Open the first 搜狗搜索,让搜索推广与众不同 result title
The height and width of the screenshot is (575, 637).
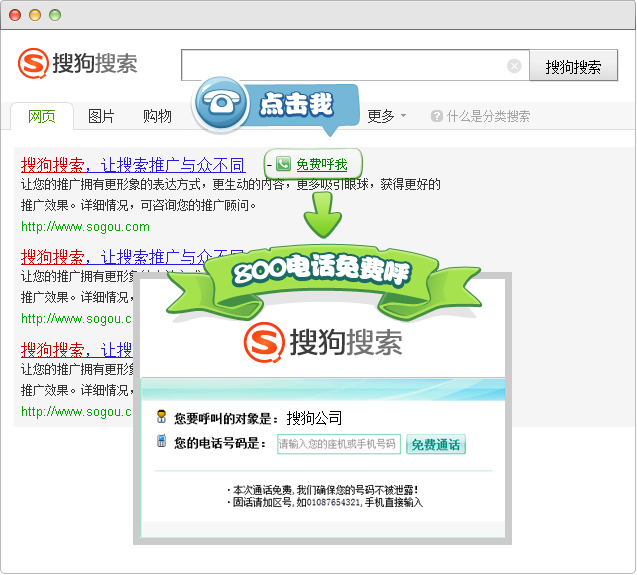(x=133, y=165)
